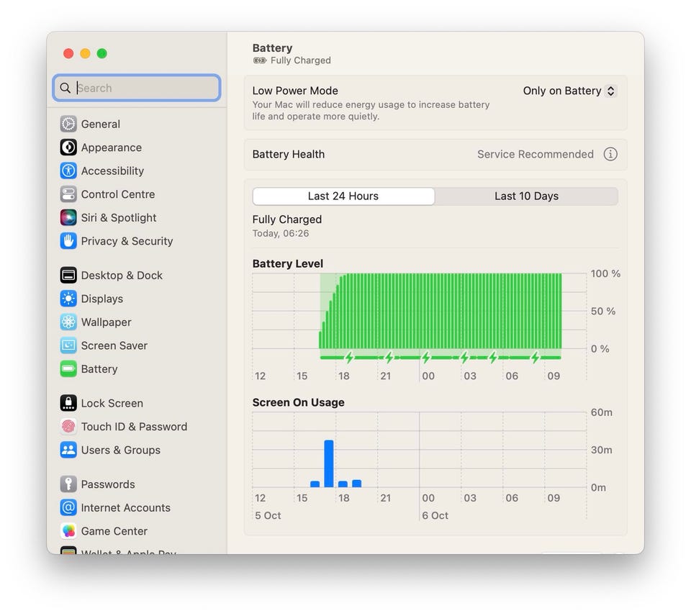The image size is (691, 616).
Task: Open Lock Screen via its icon
Action: (x=68, y=403)
